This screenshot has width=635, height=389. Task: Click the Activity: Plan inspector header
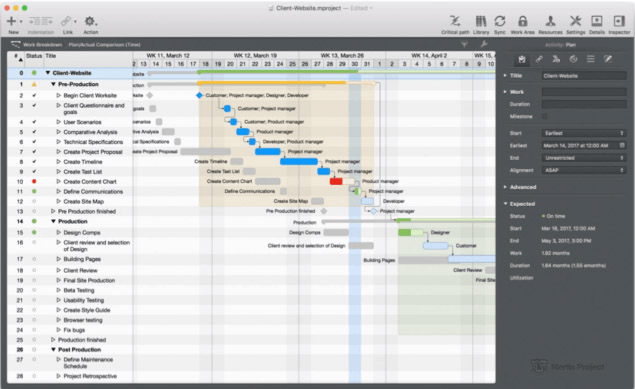pos(560,45)
